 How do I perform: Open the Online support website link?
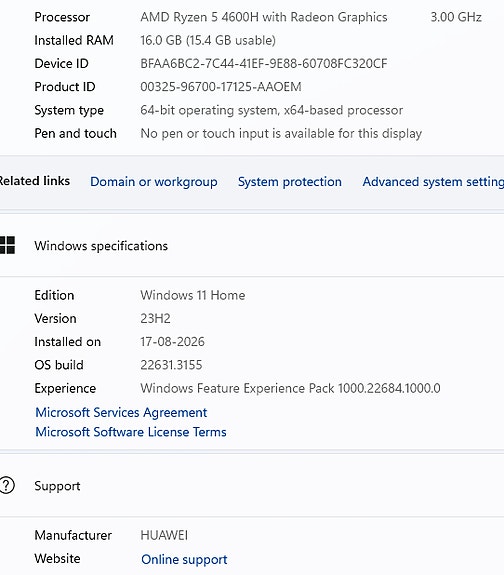(184, 560)
